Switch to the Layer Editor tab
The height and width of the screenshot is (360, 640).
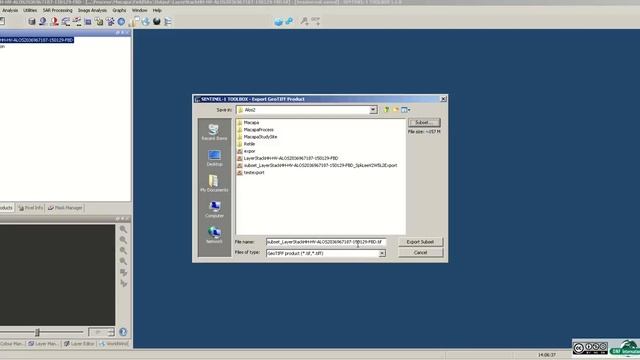tap(79, 344)
